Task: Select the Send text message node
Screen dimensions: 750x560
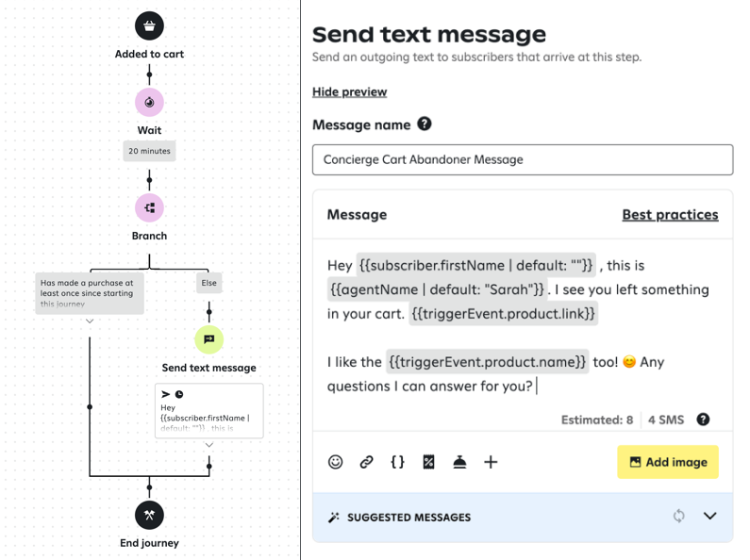Action: (x=208, y=339)
